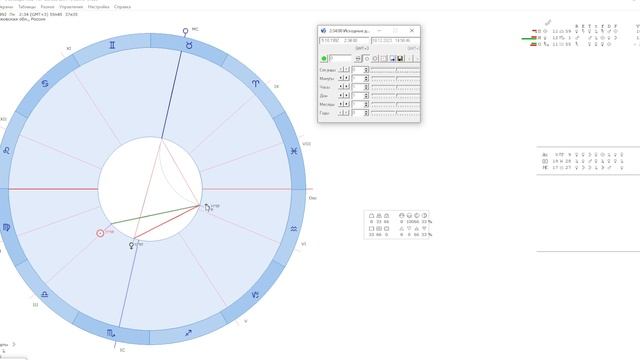The image size is (640, 360).
Task: Open the Управление menu
Action: tap(71, 7)
